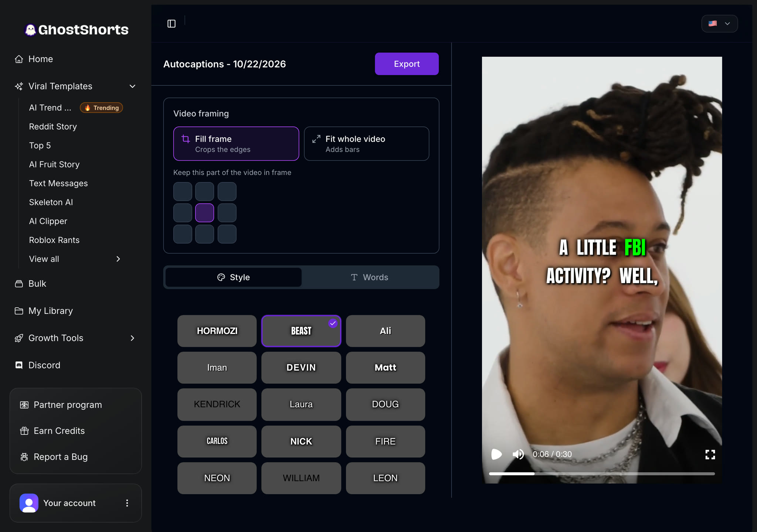Choose the KENDRICK caption style
The width and height of the screenshot is (757, 532).
coord(217,405)
